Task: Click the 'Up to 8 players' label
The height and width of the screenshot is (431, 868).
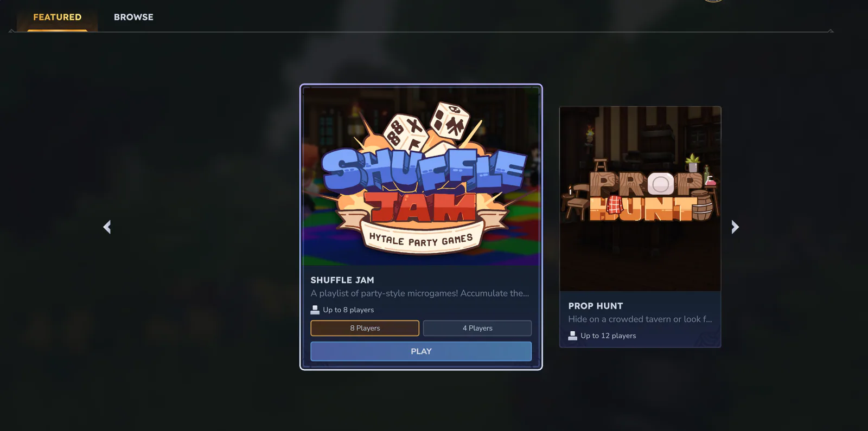Action: click(x=348, y=310)
